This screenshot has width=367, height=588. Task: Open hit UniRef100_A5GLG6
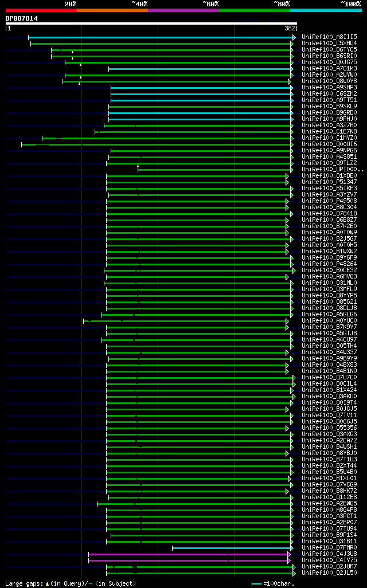[x=329, y=314]
